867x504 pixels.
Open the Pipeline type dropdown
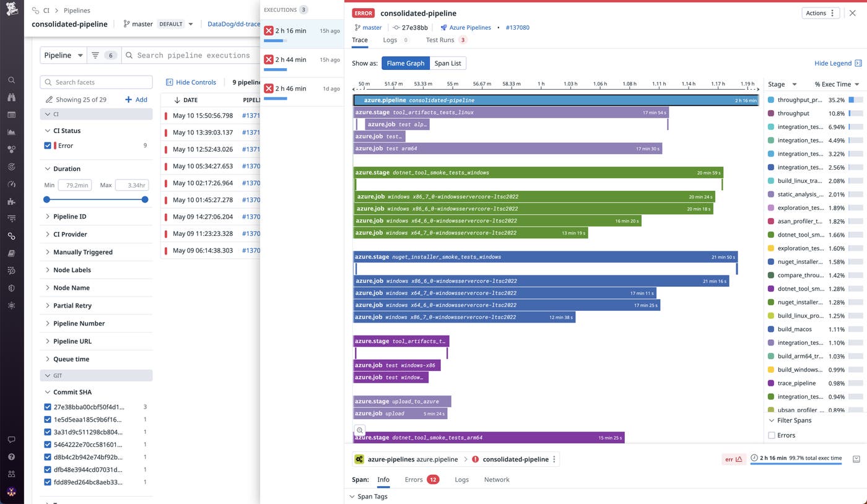(63, 54)
